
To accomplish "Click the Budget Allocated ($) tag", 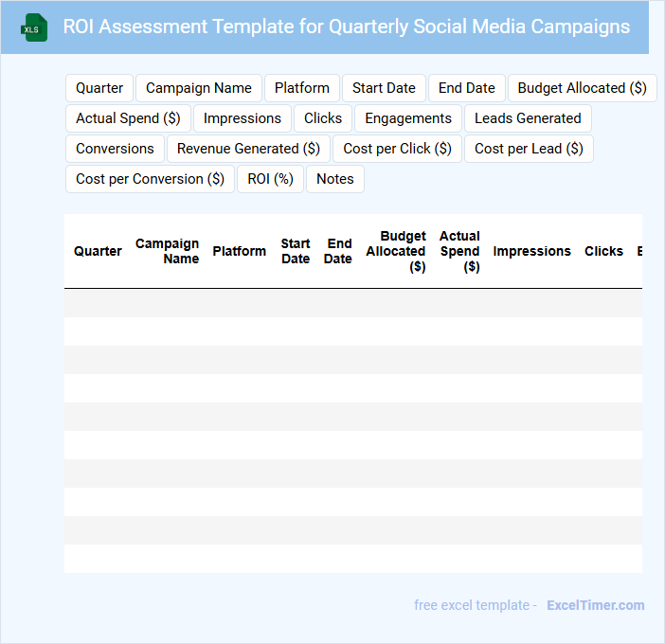I will point(582,88).
